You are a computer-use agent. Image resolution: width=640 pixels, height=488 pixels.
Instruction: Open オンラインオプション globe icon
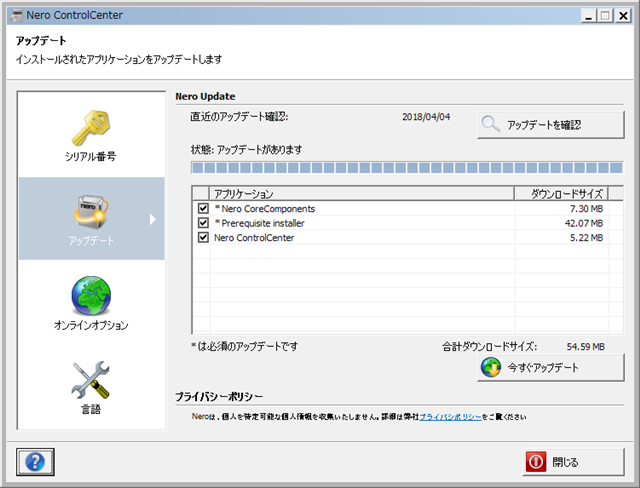(x=91, y=296)
